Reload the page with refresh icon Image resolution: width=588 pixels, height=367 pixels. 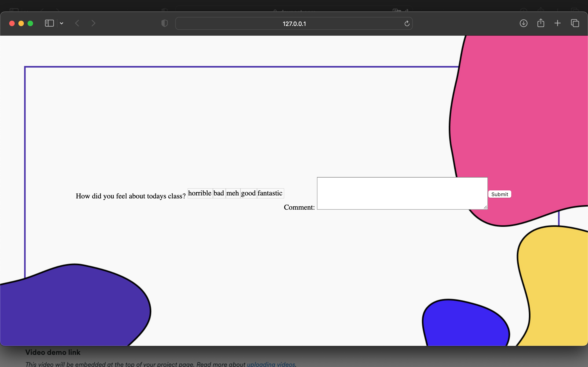[x=407, y=24]
